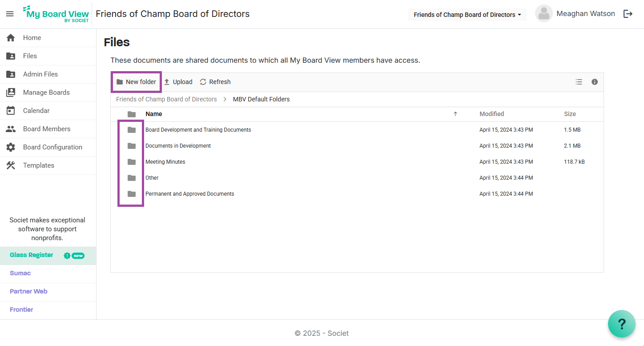Open Manage Boards in the sidebar
This screenshot has width=644, height=346.
tap(46, 93)
